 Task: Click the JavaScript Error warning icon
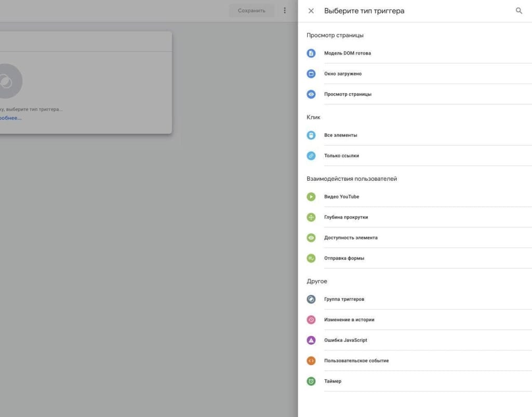point(311,341)
